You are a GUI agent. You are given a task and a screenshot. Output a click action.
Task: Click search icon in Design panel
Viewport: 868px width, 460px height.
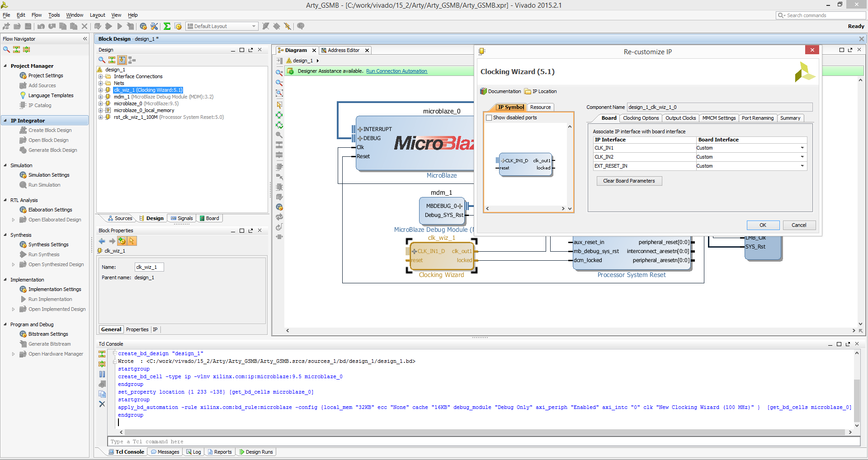pos(102,60)
